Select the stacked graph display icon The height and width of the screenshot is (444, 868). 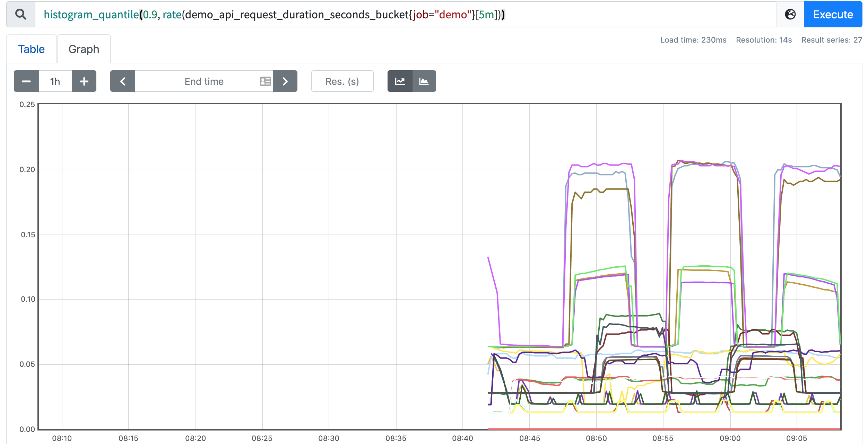tap(424, 81)
